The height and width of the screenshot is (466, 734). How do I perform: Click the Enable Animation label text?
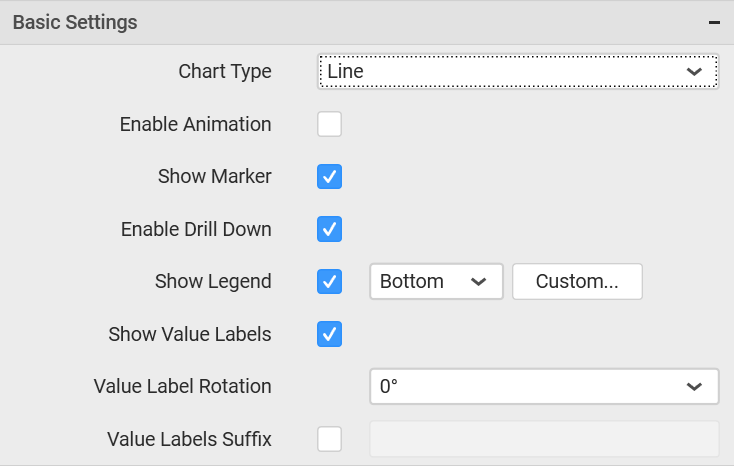(x=195, y=124)
